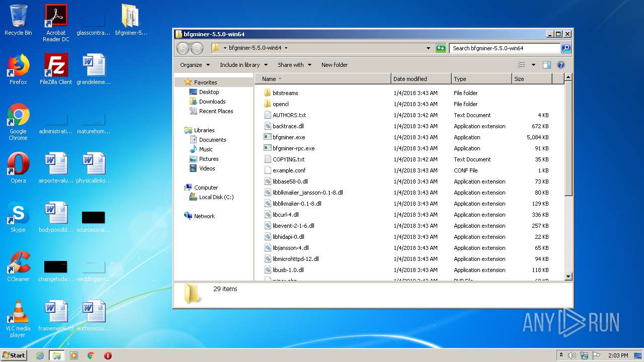
Task: Open bodypossibl Word document icon
Action: click(x=56, y=217)
